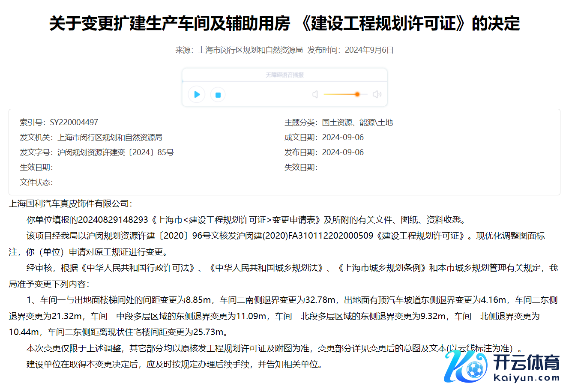
Task: Click the 发文字号 document number field
Action: coord(116,153)
